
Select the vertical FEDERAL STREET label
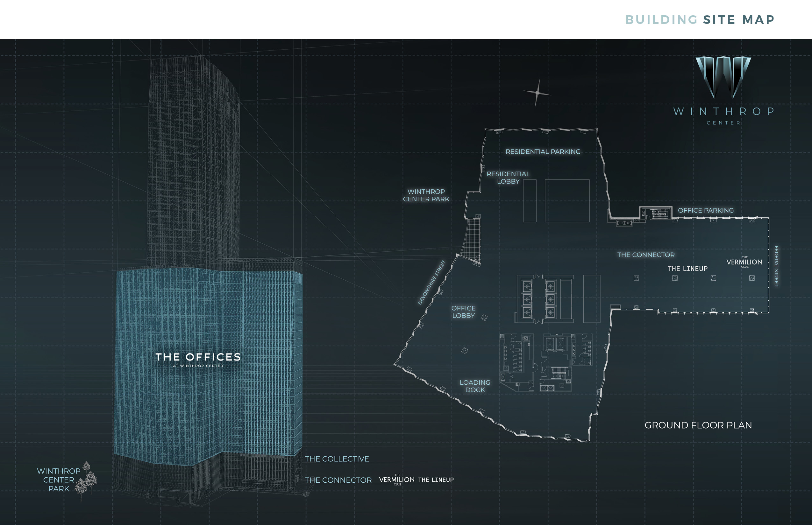(776, 266)
